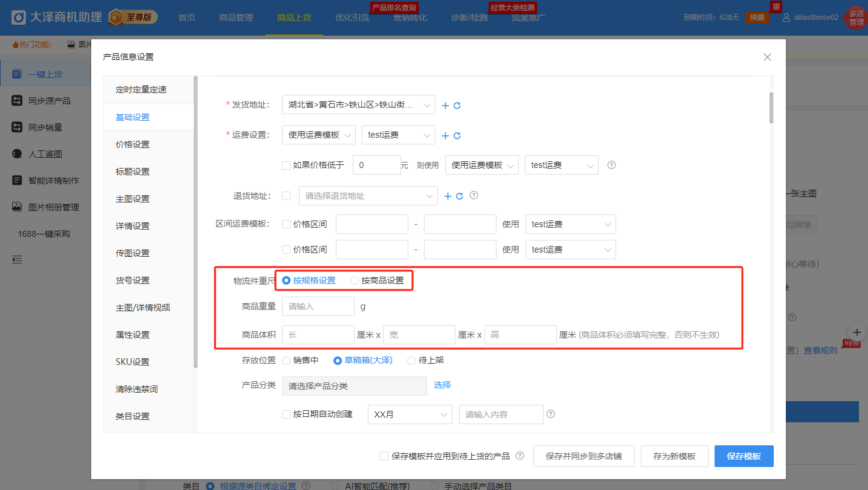Click the round plus button at right edge

coord(857,332)
